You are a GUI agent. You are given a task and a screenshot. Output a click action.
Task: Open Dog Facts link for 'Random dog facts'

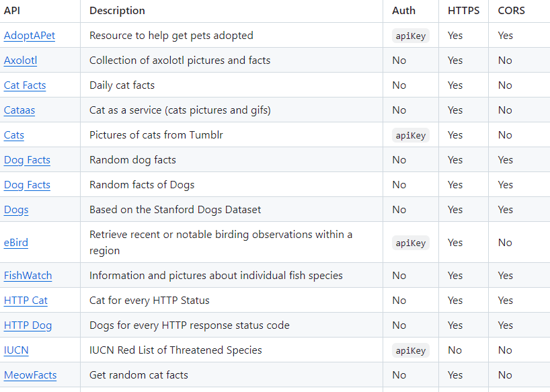click(x=27, y=160)
